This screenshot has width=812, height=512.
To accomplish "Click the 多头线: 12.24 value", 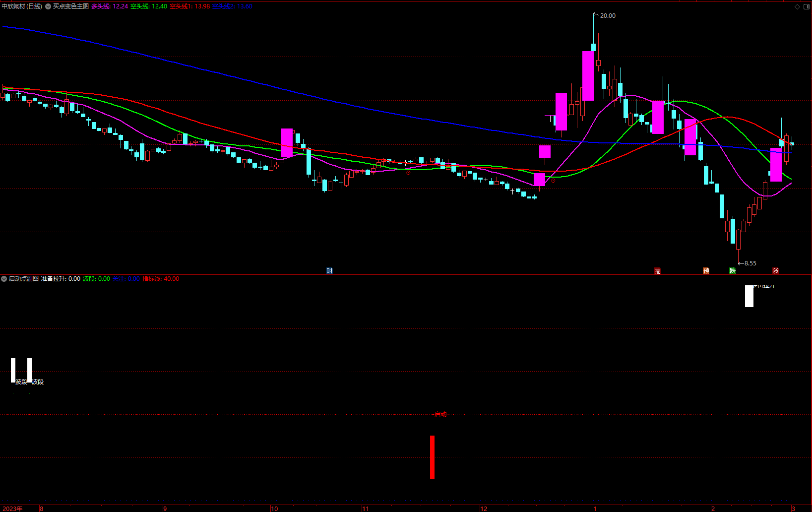I will [x=110, y=6].
